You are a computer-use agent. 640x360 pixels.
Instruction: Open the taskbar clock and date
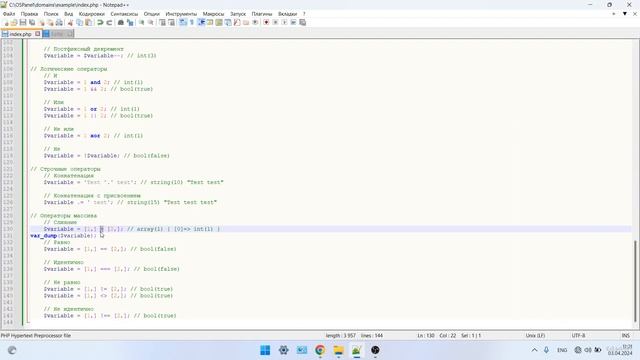[x=620, y=350]
